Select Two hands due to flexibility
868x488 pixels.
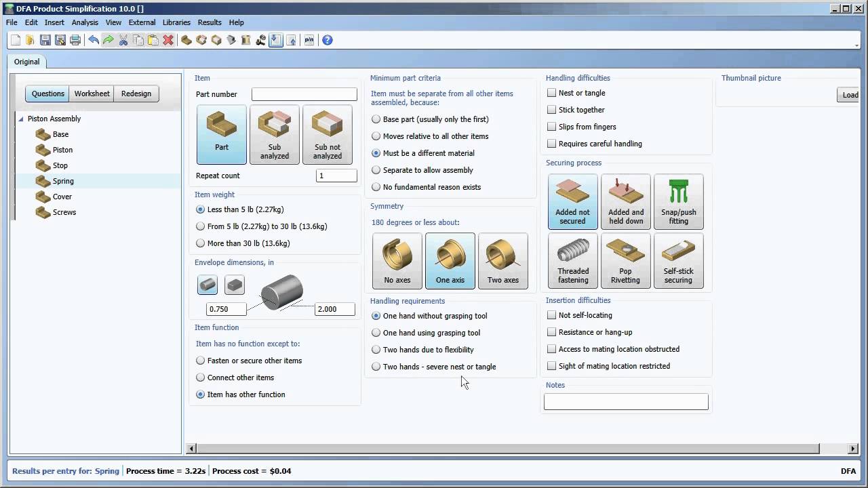pyautogui.click(x=422, y=350)
